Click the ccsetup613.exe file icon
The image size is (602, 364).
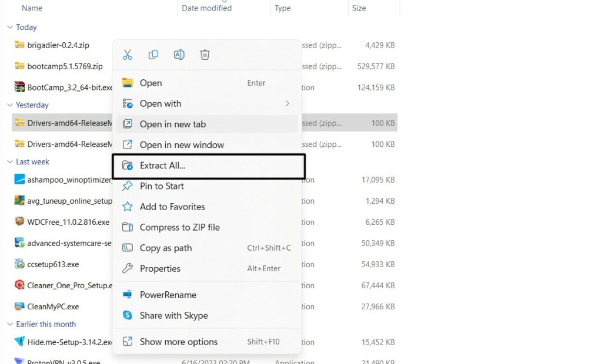[19, 264]
